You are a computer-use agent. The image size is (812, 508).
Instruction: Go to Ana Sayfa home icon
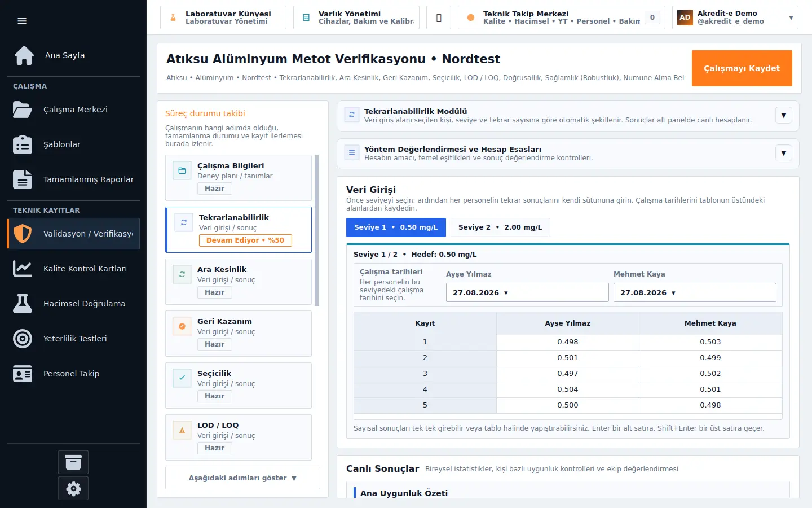pyautogui.click(x=24, y=55)
